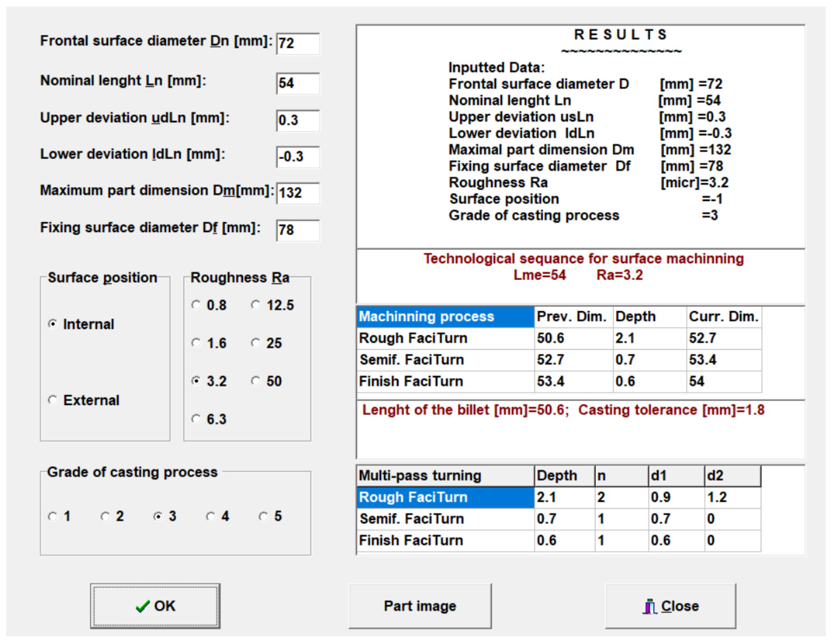832x644 pixels.
Task: Select Internal surface position
Action: tap(53, 324)
